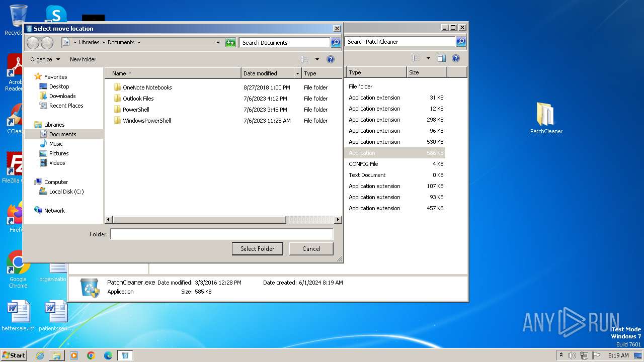The height and width of the screenshot is (362, 644).
Task: Expand Documents breadcrumb arrow in address bar
Action: (139, 43)
